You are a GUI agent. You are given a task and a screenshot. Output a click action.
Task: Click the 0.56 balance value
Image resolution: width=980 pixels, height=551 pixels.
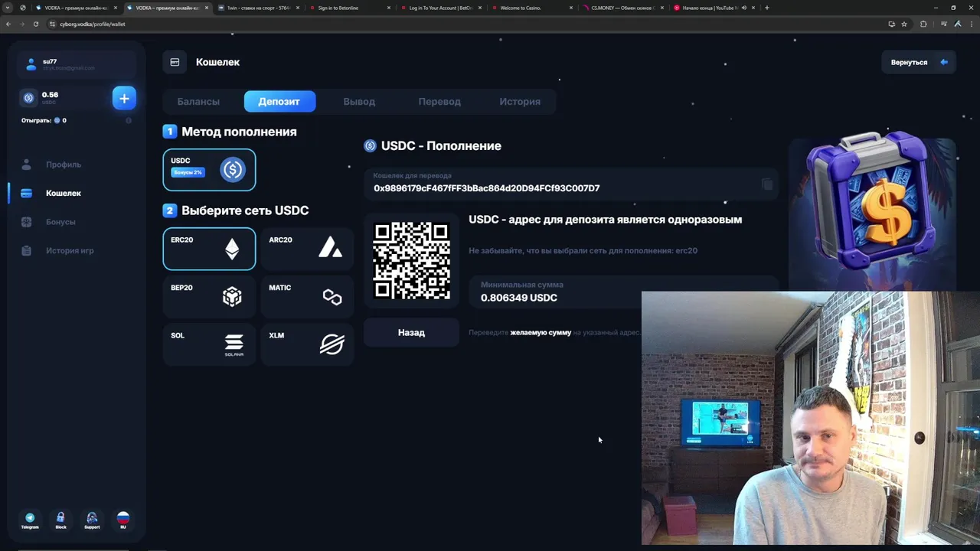(50, 95)
